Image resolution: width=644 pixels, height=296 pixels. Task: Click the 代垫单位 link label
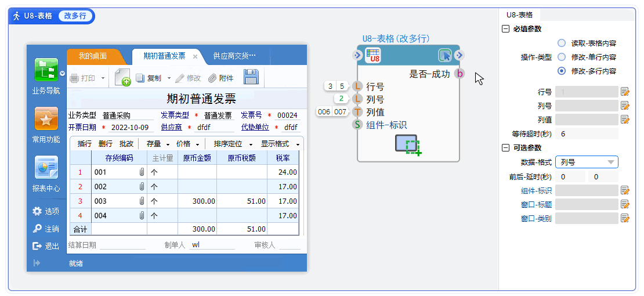click(x=255, y=127)
